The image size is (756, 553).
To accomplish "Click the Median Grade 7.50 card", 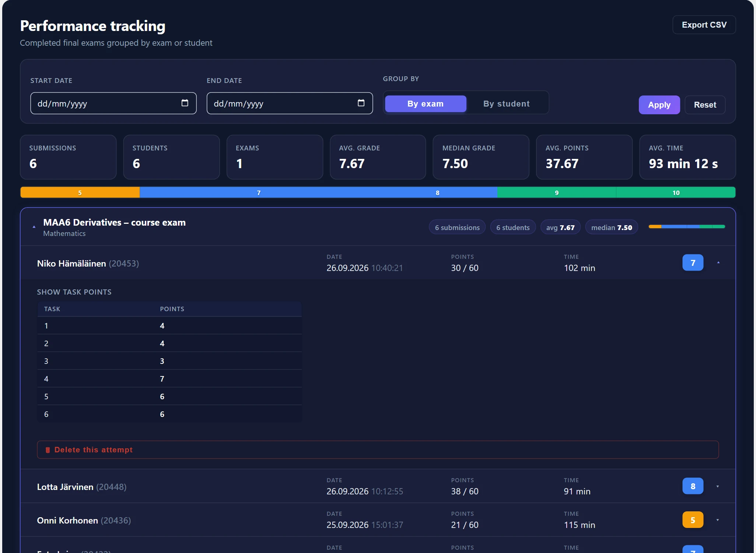I will (481, 157).
